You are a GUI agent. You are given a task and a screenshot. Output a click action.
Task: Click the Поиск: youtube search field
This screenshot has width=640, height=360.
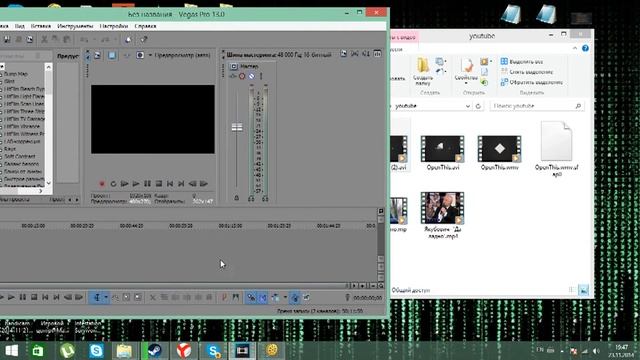[x=536, y=106]
